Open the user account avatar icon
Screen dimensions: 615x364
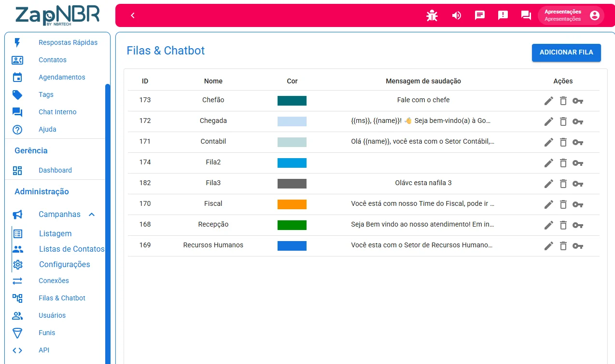[595, 15]
